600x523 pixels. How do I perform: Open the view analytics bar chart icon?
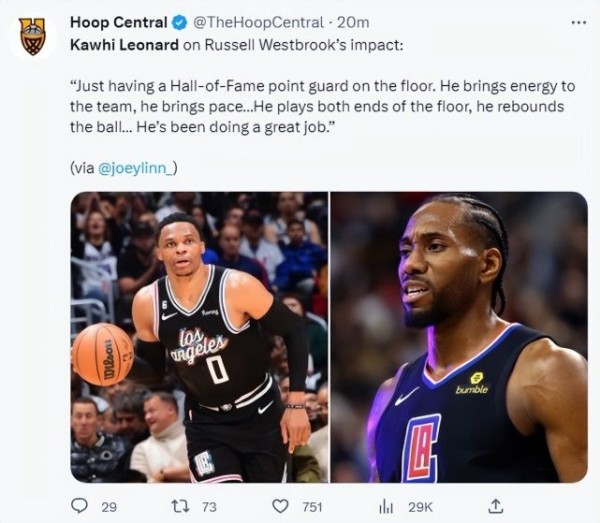pyautogui.click(x=386, y=507)
